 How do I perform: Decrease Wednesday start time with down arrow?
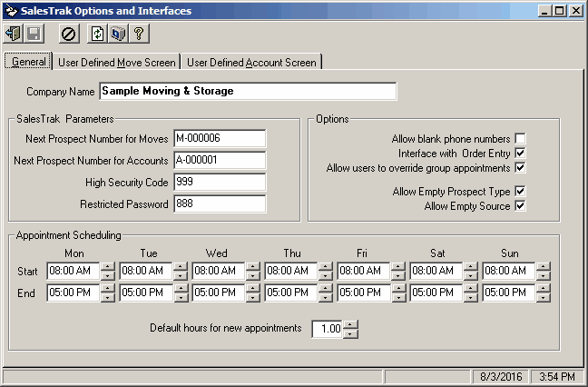pos(253,276)
